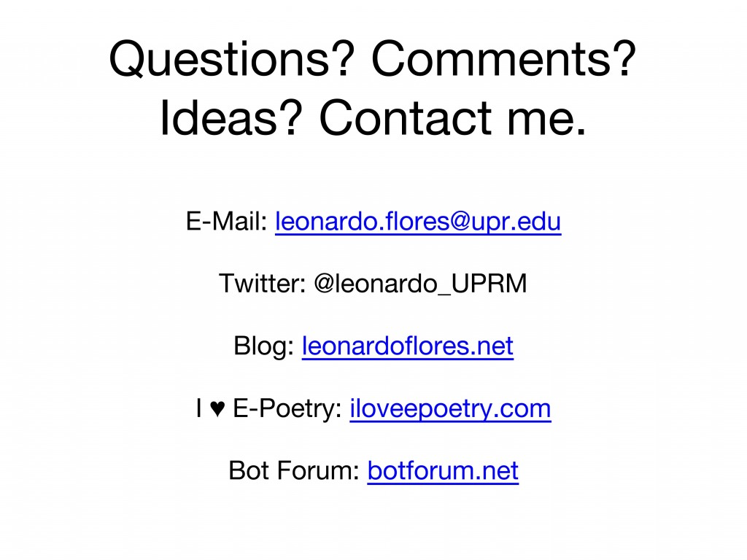Open the iloveepoetry.com link

point(450,409)
